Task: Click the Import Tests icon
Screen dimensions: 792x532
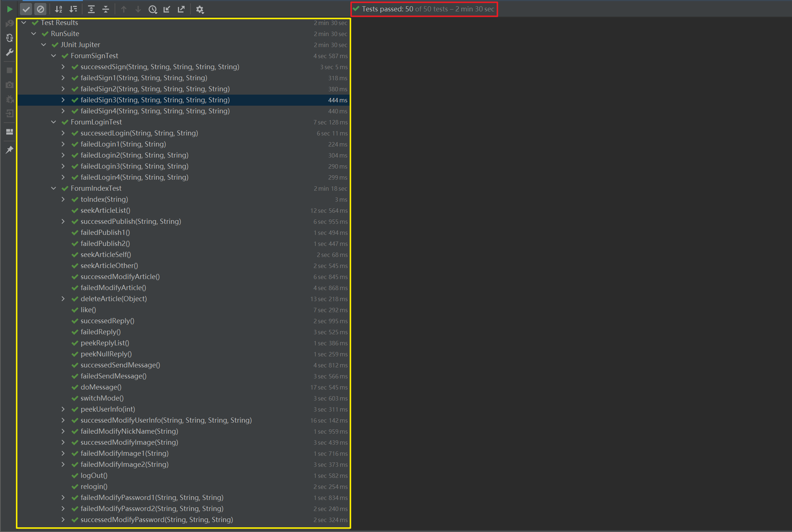Action: tap(167, 9)
